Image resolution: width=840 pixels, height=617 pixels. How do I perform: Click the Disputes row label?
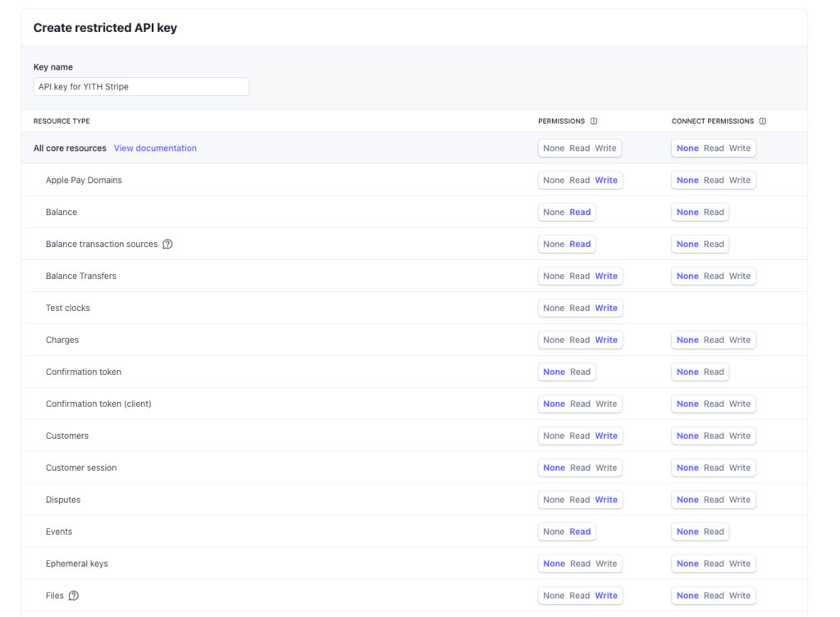62,500
